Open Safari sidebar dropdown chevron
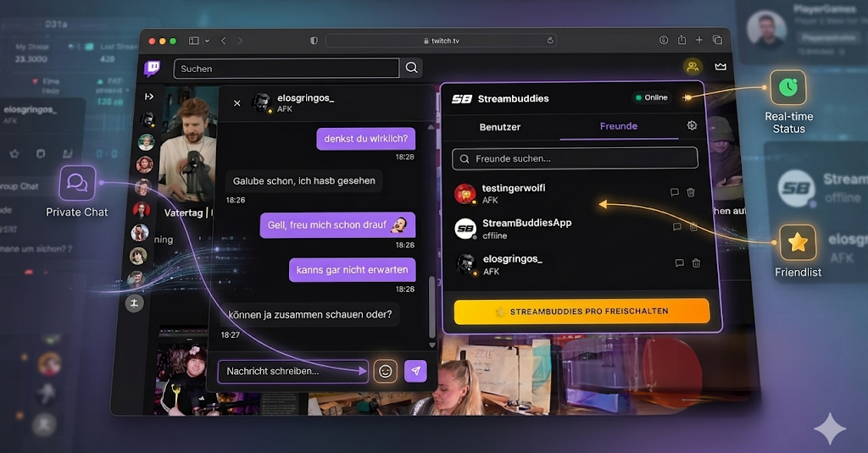 207,41
